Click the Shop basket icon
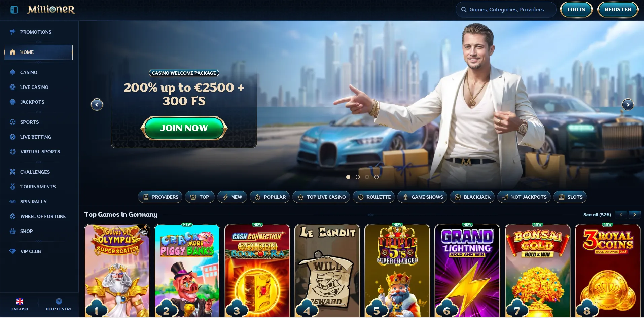The width and height of the screenshot is (644, 318). pyautogui.click(x=13, y=231)
